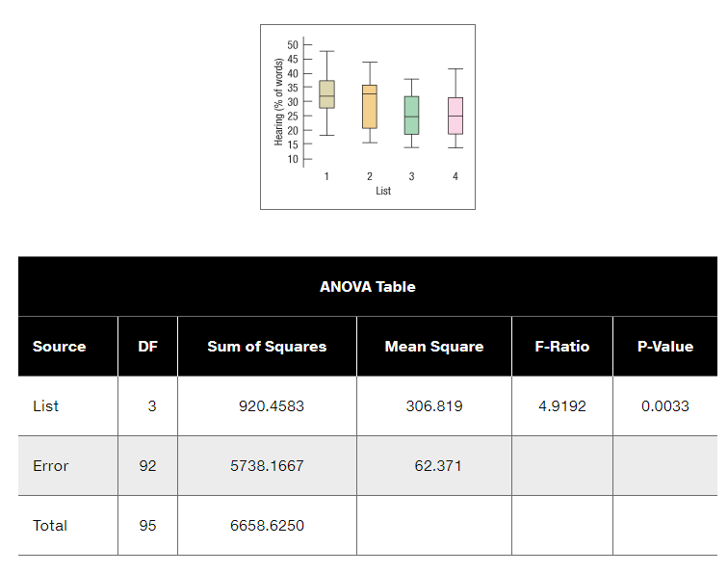Click the Source column header
Screen dimensions: 728x573
point(60,347)
